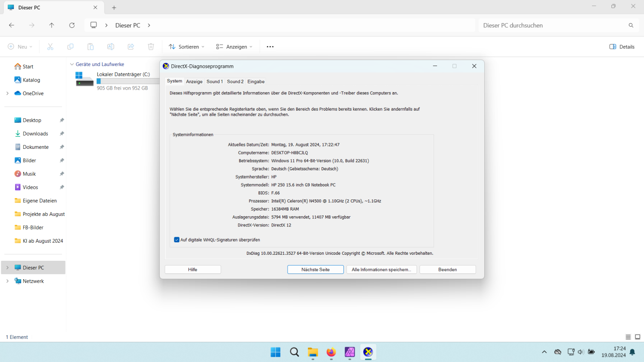The image size is (644, 362).
Task: Click the Share icon in Explorer toolbar
Action: pyautogui.click(x=131, y=47)
